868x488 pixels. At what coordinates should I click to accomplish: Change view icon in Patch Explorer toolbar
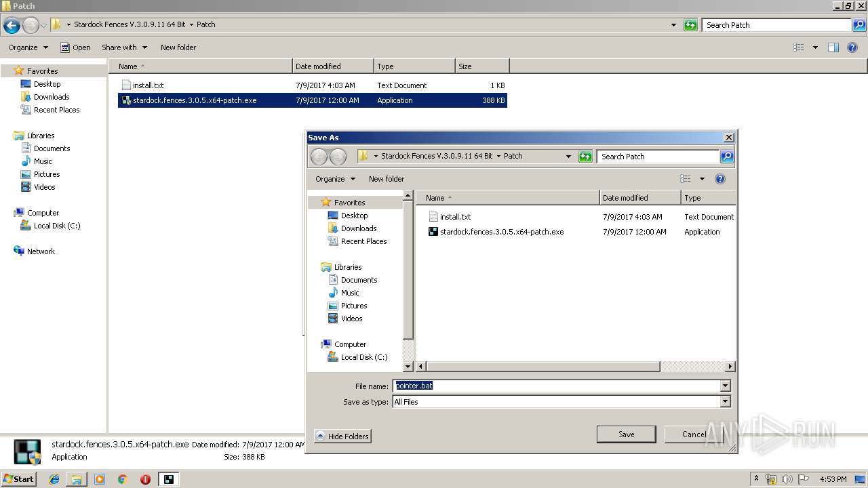point(799,47)
